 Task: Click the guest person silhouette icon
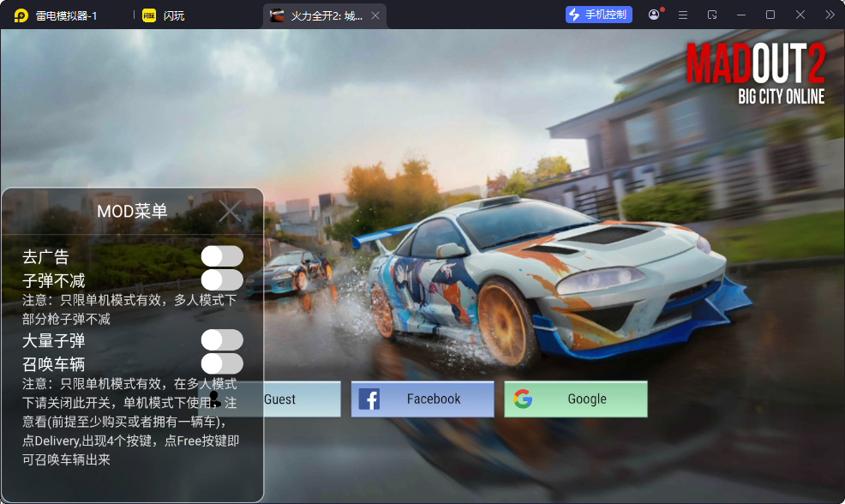214,399
